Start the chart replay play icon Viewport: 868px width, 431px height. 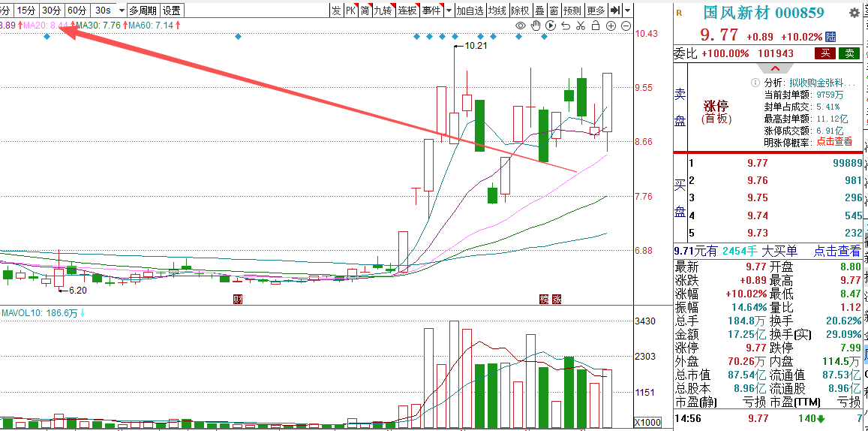(x=550, y=26)
